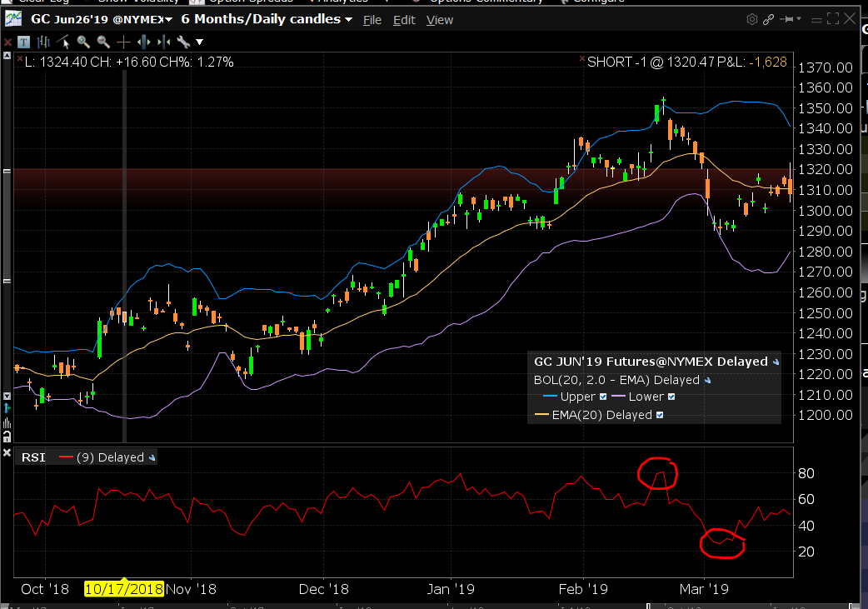
Task: Click the bar chart type icon
Action: (43, 42)
